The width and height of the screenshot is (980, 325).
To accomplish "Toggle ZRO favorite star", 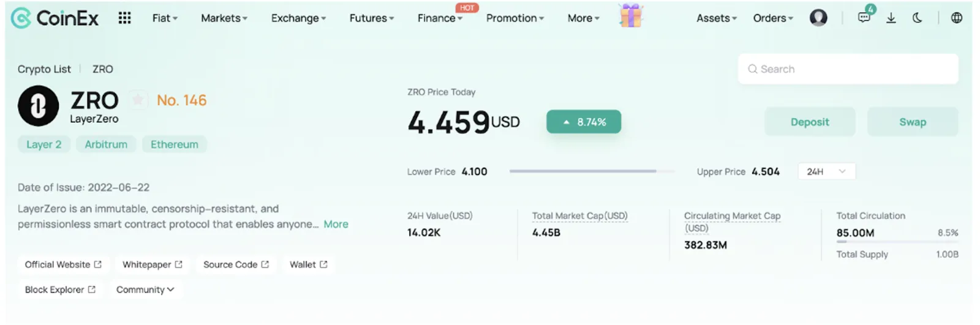I will (x=138, y=100).
